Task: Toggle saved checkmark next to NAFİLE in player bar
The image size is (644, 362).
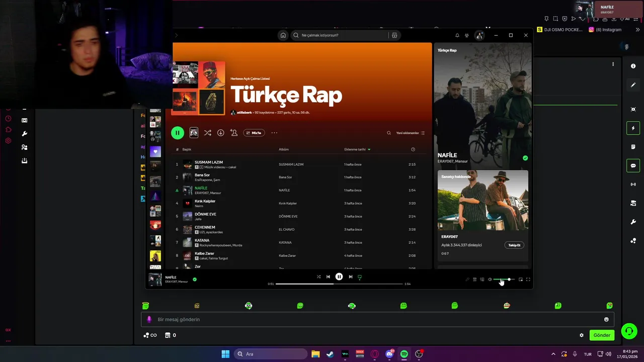Action: tap(195, 279)
